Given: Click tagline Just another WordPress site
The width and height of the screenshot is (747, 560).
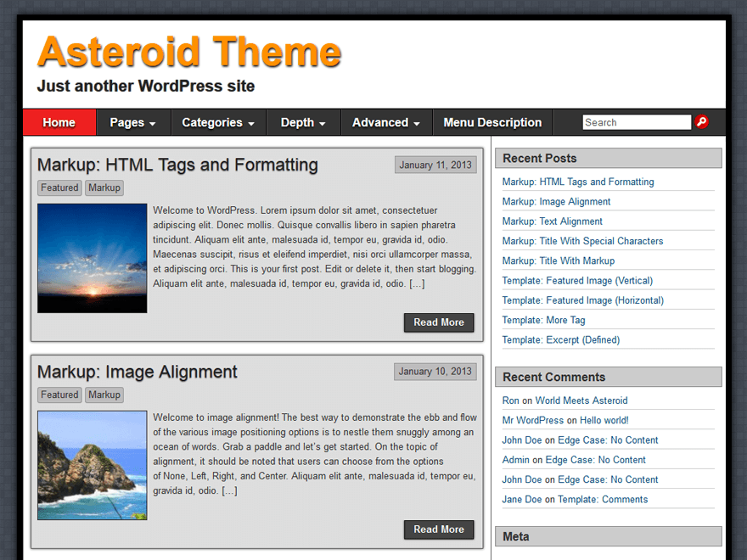Looking at the screenshot, I should pos(146,87).
